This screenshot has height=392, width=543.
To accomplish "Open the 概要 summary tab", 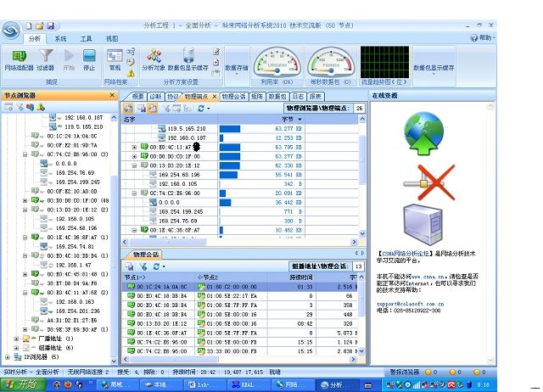I will tap(137, 96).
